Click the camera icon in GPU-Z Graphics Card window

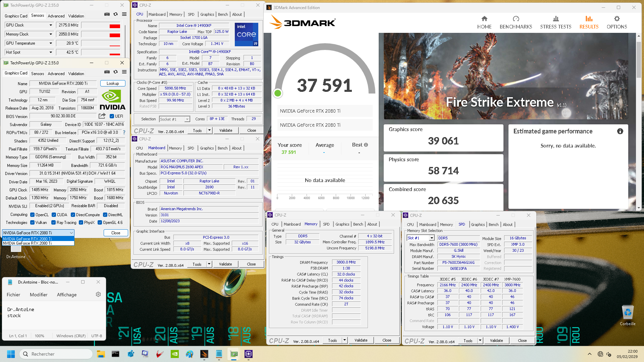click(107, 72)
